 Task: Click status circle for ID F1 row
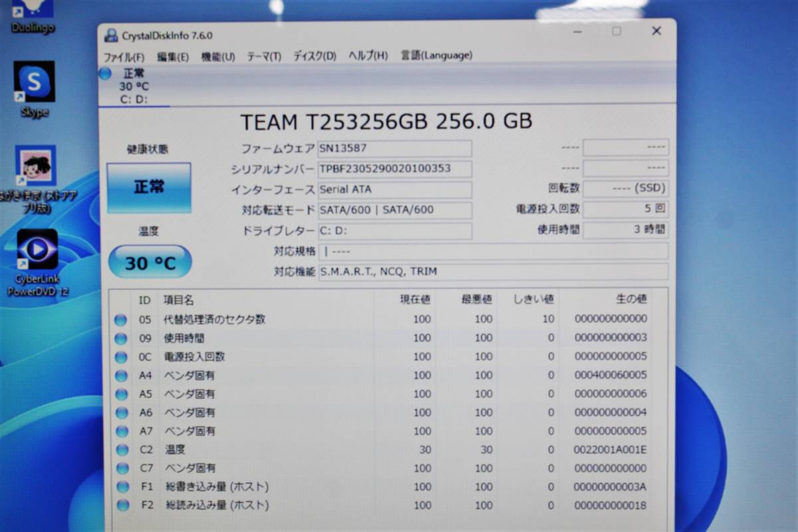122,487
